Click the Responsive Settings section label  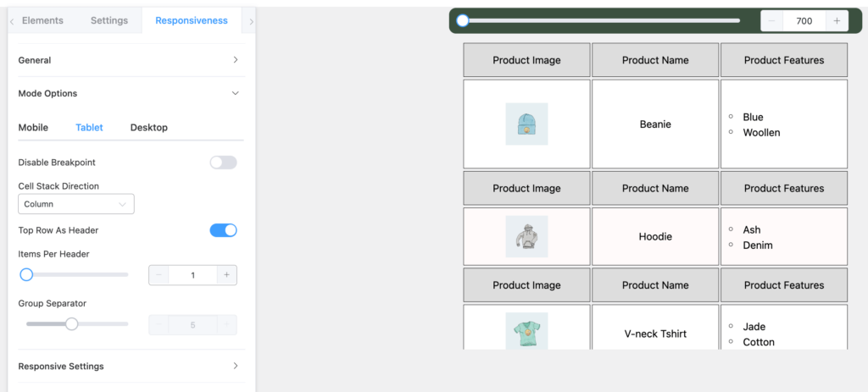pyautogui.click(x=61, y=366)
